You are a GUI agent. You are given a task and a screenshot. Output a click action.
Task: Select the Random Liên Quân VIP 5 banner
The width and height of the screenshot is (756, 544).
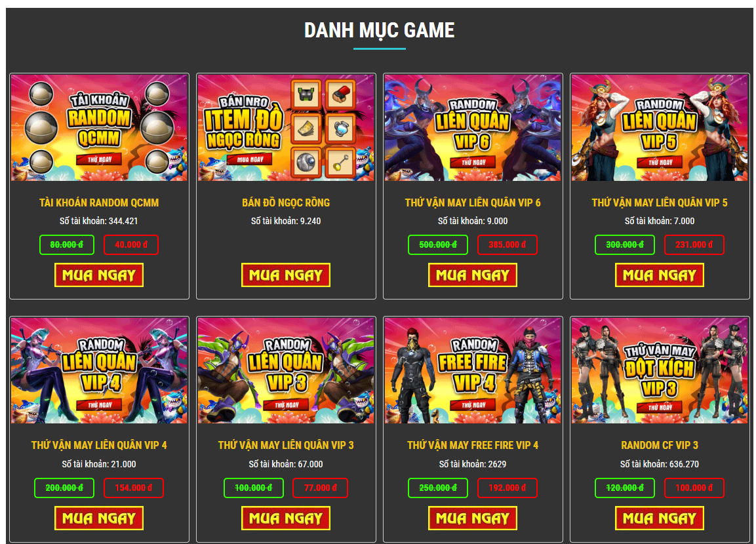click(660, 128)
